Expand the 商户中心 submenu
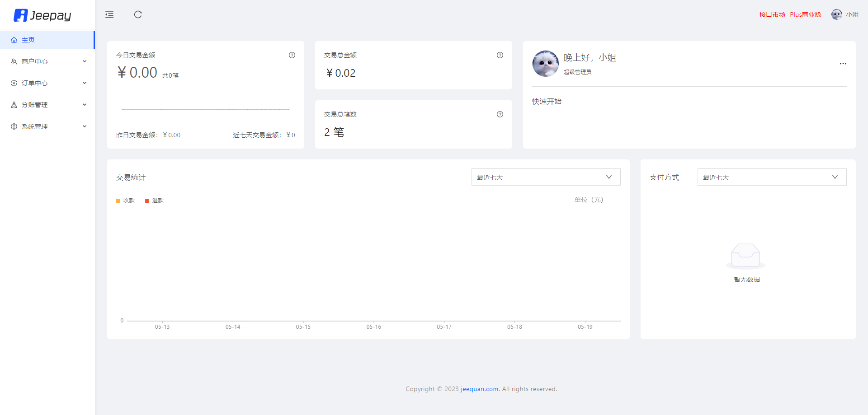The width and height of the screenshot is (868, 415). (47, 61)
